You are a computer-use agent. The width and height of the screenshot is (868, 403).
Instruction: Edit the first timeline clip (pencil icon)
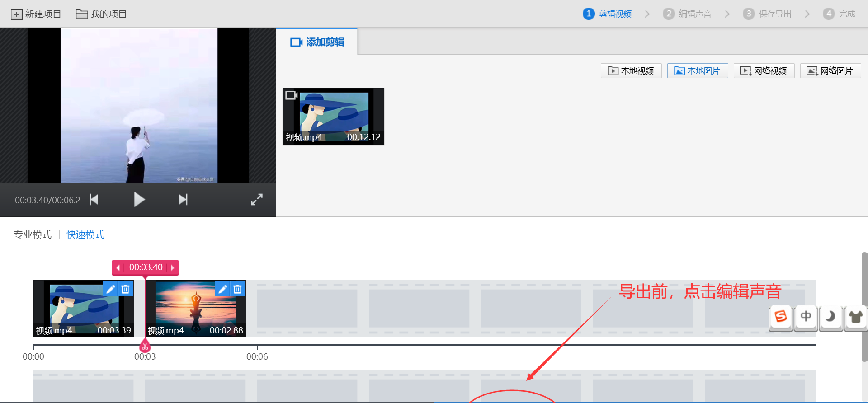(x=110, y=289)
